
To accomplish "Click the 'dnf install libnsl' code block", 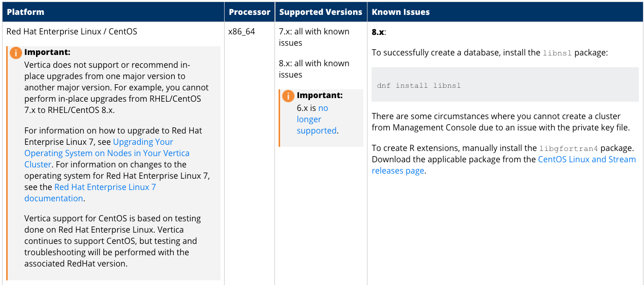I will [505, 85].
